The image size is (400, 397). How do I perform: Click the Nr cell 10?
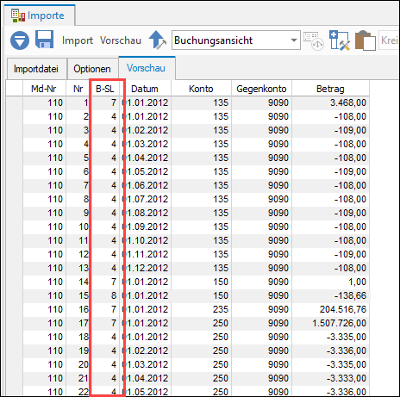tap(78, 227)
